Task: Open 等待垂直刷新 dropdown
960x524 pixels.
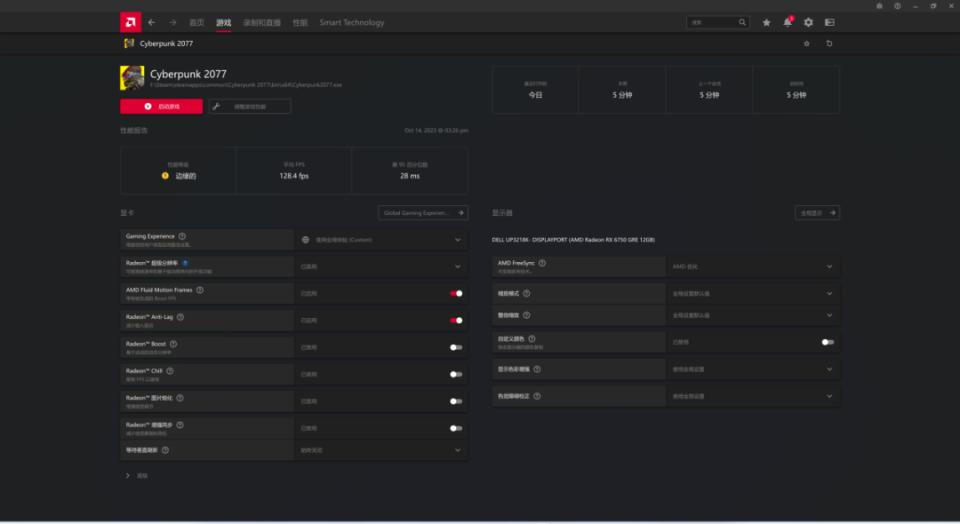Action: pos(381,451)
